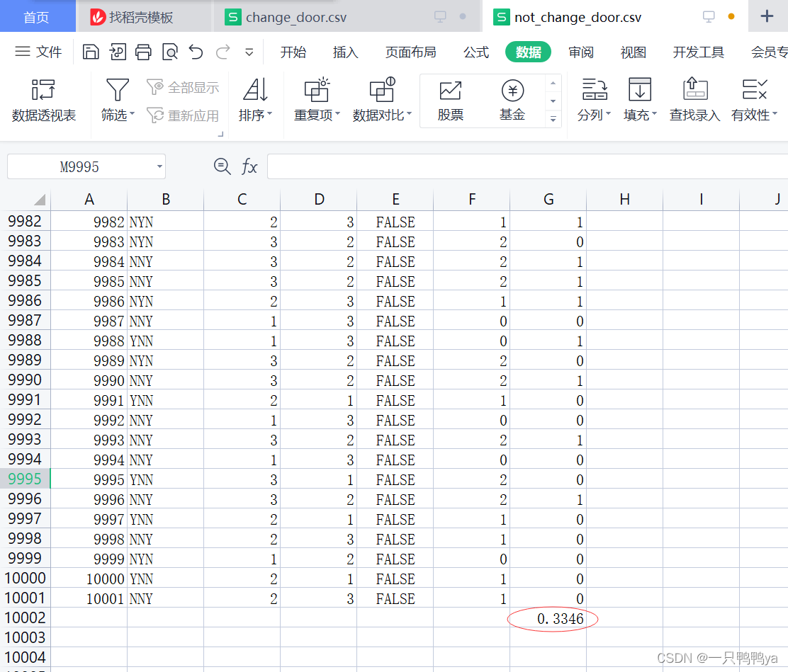Click the 重复项 duplicates icon

click(317, 90)
